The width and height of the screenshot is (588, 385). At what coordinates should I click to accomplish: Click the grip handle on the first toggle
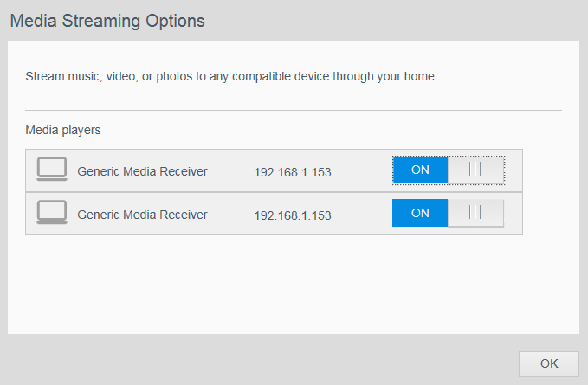tap(475, 170)
